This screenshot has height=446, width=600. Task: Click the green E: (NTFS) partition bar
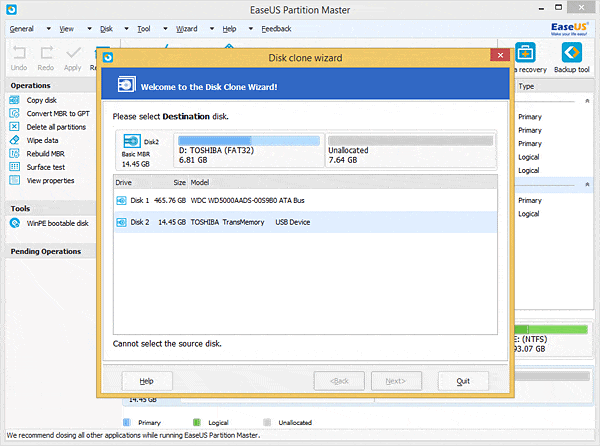551,329
